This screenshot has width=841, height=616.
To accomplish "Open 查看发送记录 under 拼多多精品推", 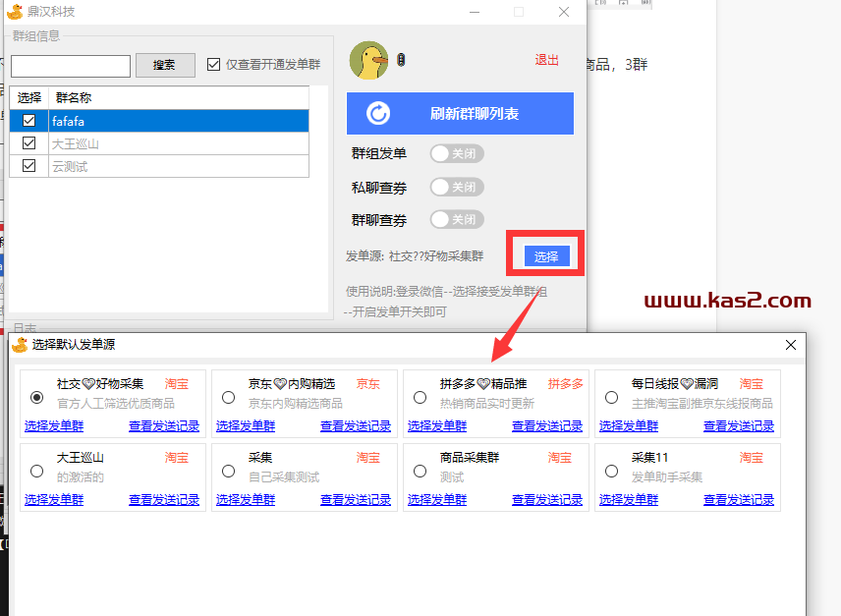I will pyautogui.click(x=547, y=426).
